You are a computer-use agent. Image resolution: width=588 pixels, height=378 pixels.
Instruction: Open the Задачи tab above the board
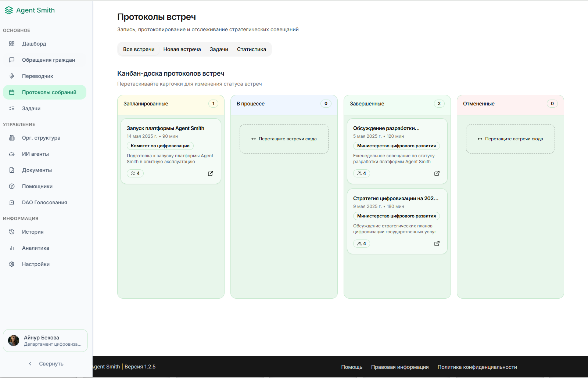pos(219,49)
